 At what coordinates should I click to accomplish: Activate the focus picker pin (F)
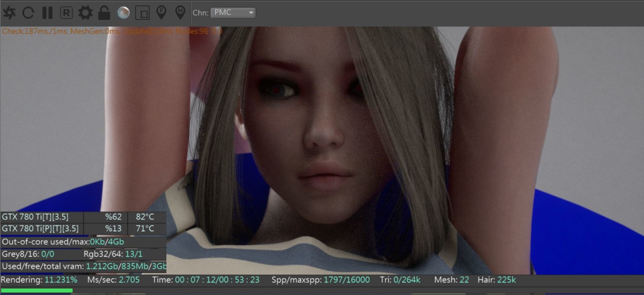tap(161, 12)
